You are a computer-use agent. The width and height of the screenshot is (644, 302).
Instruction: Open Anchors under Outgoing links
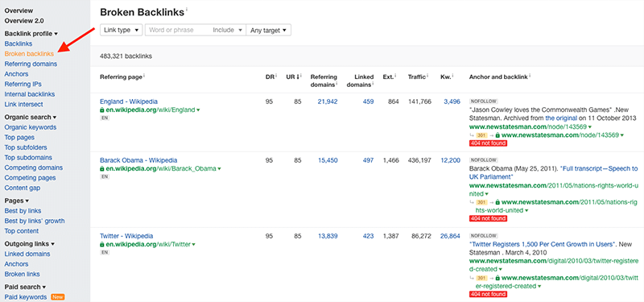tap(16, 264)
